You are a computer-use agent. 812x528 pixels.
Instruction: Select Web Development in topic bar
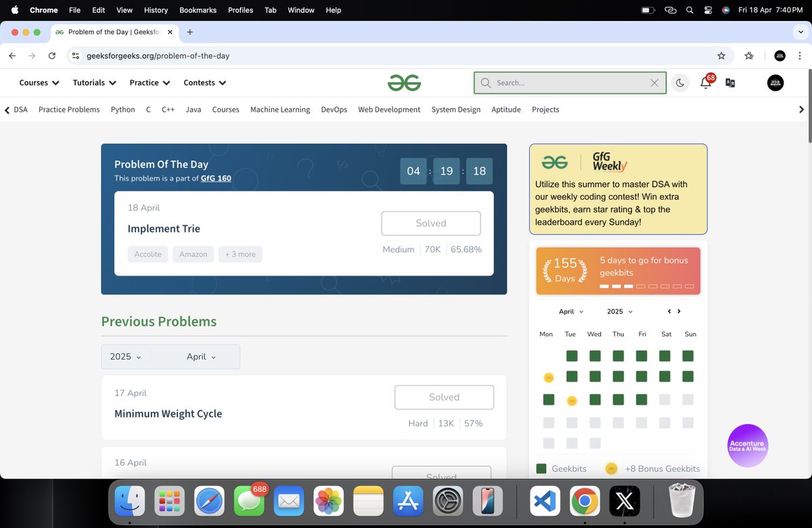click(389, 110)
